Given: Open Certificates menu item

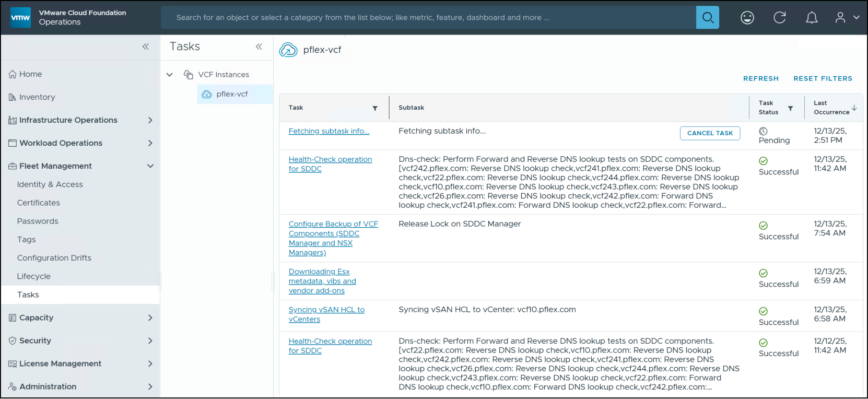Looking at the screenshot, I should pyautogui.click(x=39, y=203).
